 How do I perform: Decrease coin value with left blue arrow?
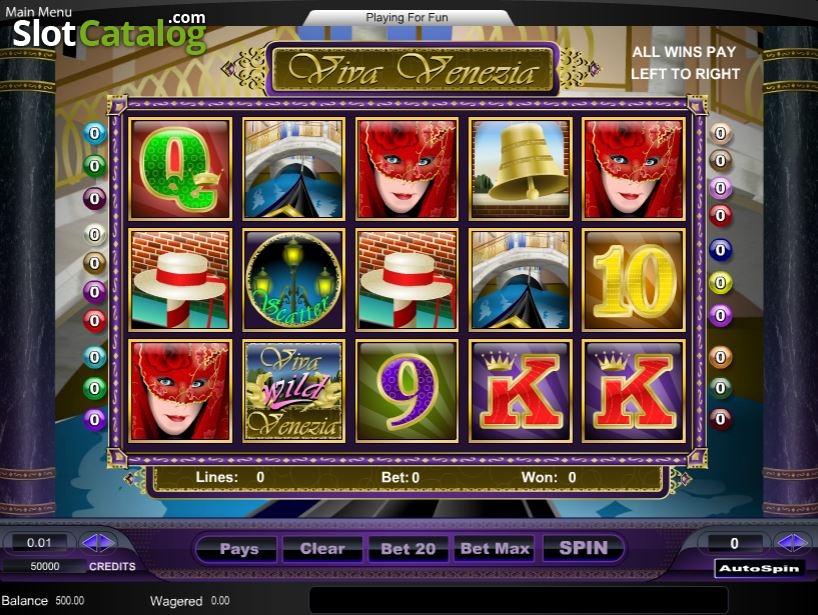coord(90,543)
